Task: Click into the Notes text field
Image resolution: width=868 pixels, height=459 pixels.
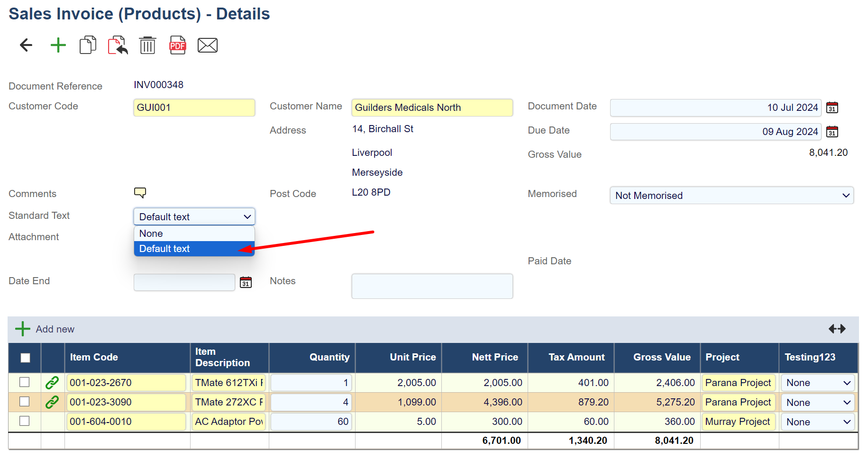Action: [432, 286]
